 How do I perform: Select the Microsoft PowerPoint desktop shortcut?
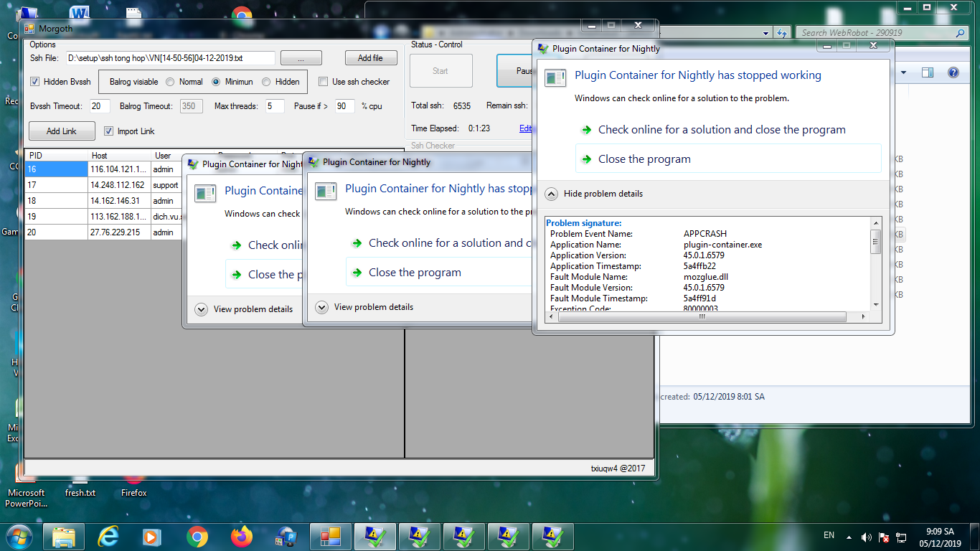pos(26,488)
